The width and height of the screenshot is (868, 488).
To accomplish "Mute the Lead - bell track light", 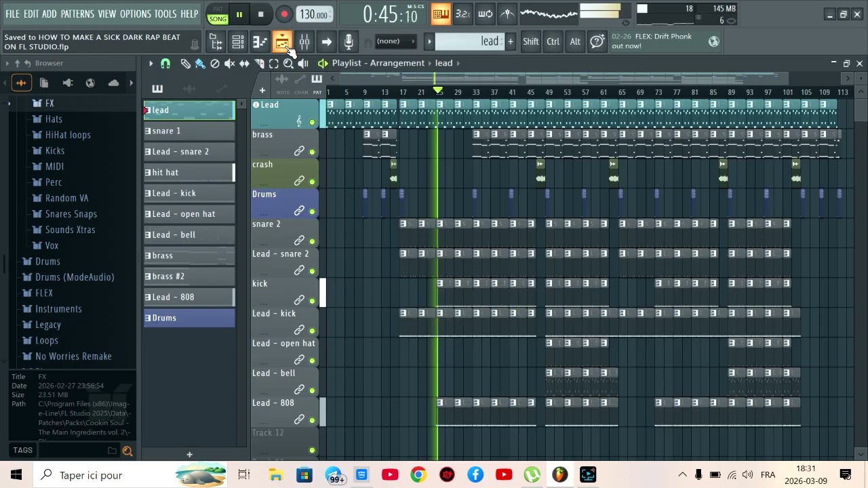I will click(x=312, y=390).
